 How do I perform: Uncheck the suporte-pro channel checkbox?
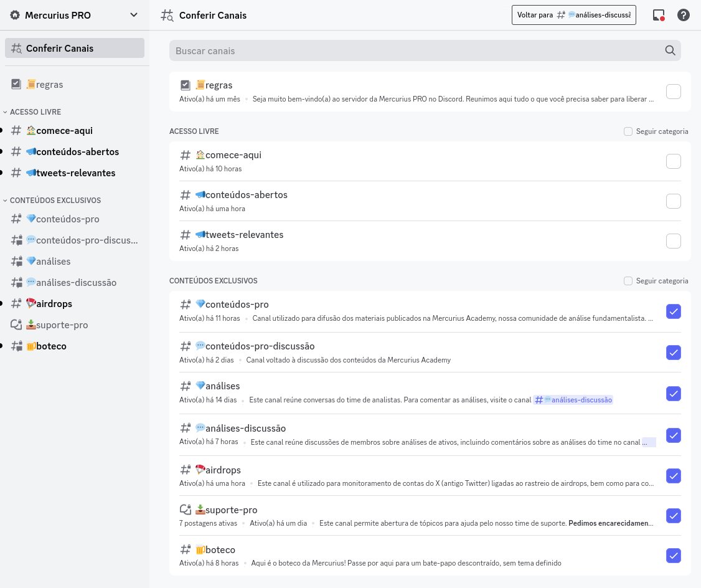(673, 516)
